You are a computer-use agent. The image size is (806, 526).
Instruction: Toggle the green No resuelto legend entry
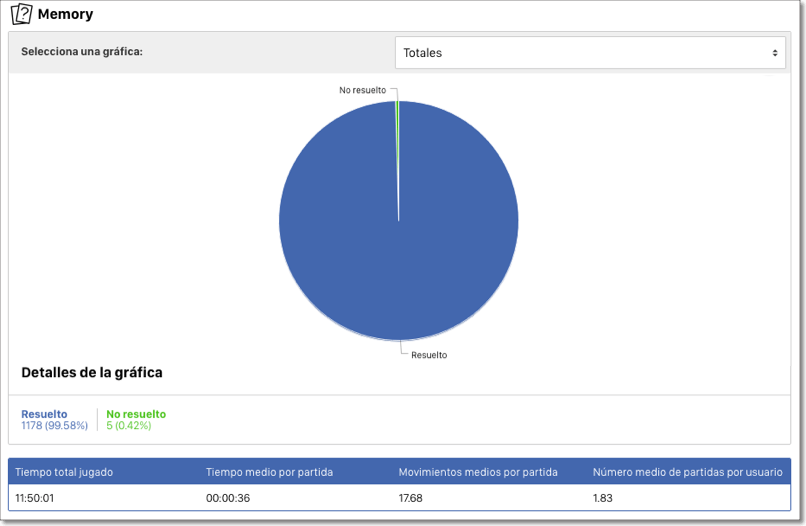[136, 414]
